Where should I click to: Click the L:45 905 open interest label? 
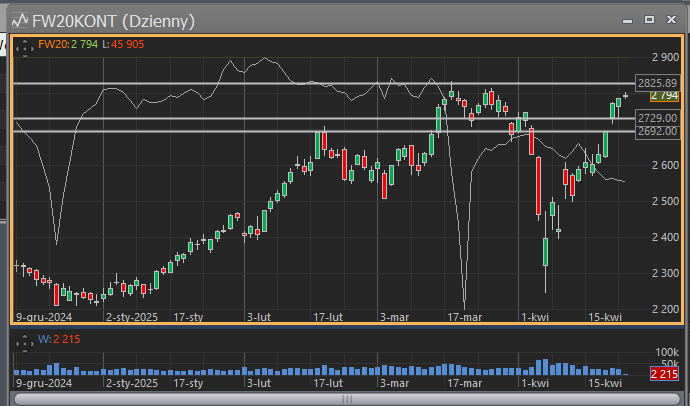pyautogui.click(x=123, y=44)
